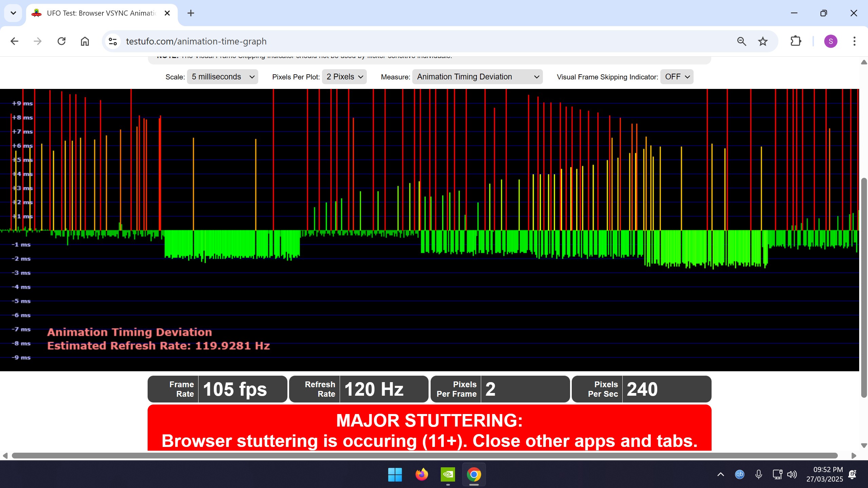Open the volume speaker tray icon
The width and height of the screenshot is (868, 488).
792,474
